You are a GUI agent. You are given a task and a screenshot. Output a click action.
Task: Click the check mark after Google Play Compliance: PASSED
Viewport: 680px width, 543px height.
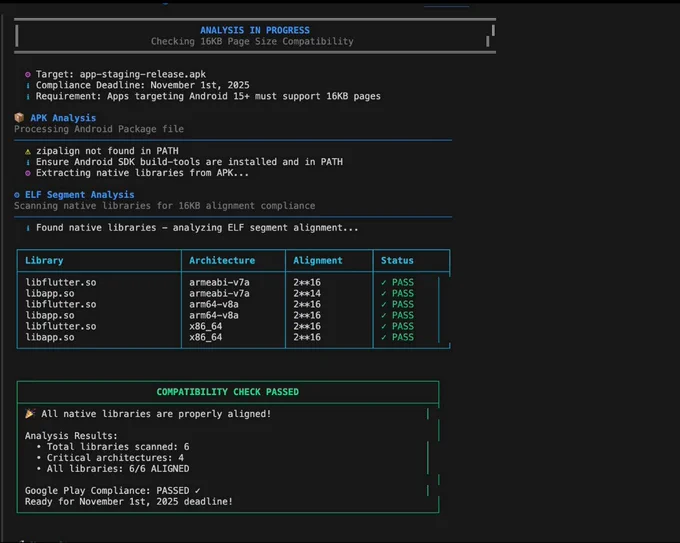(x=197, y=491)
